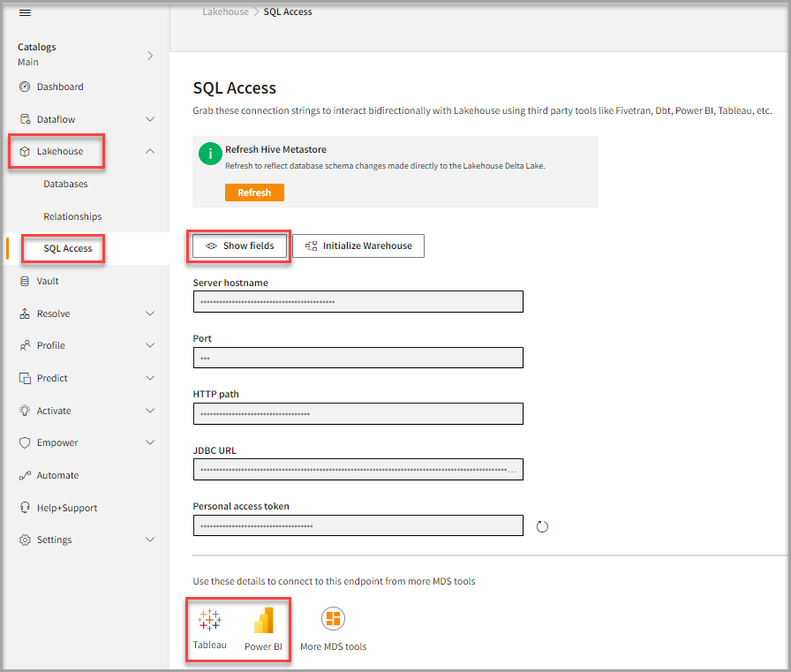791x672 pixels.
Task: Open Dashboard in the sidebar
Action: click(60, 87)
